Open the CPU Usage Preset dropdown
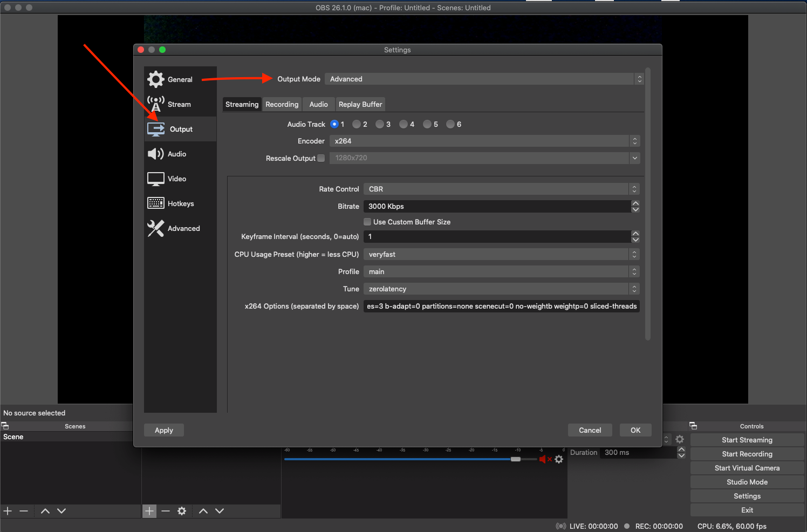This screenshot has width=807, height=532. pos(501,254)
